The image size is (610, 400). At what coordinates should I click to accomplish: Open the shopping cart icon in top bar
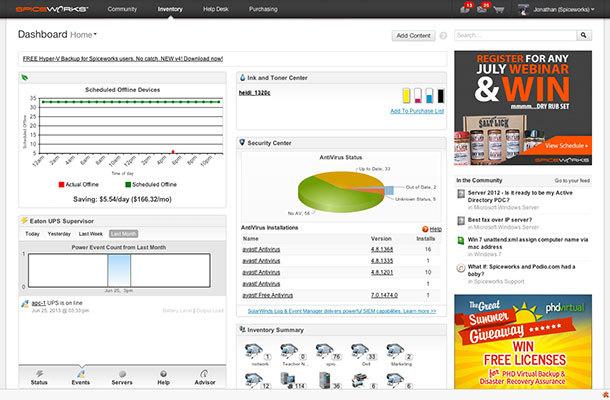tap(498, 9)
